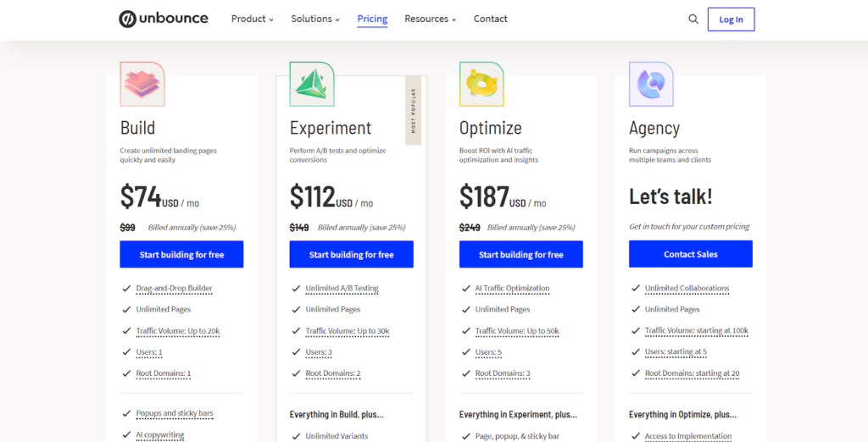Click the Agency plan title
Image resolution: width=868 pixels, height=442 pixels.
(654, 128)
